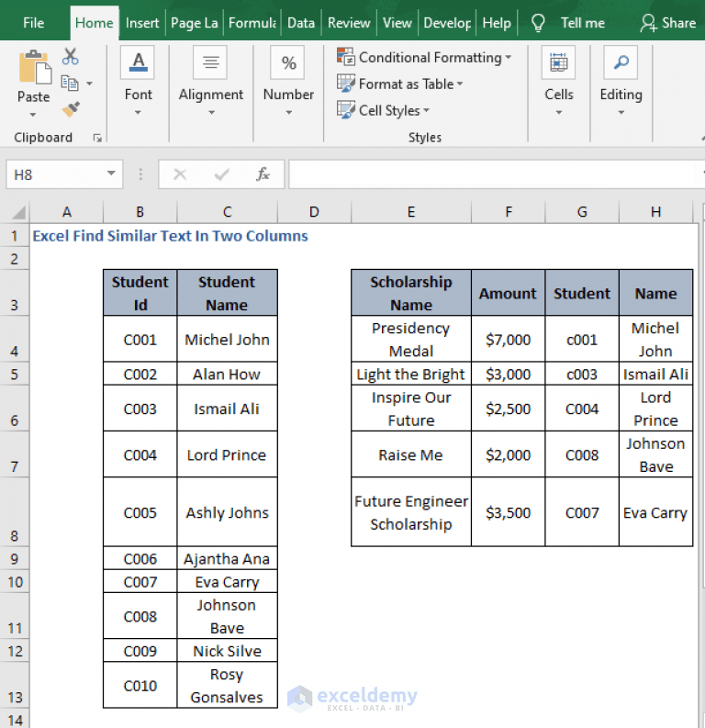The image size is (705, 728).
Task: Open the Name Box dropdown arrow
Action: 111,174
